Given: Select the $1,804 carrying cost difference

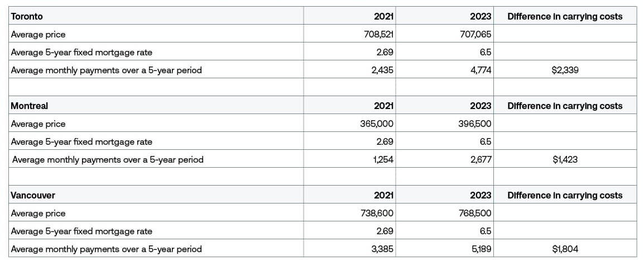Looking at the screenshot, I should [x=564, y=249].
